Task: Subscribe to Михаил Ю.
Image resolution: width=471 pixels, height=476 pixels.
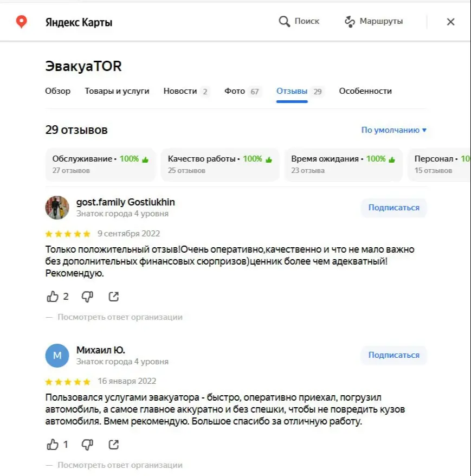Action: point(393,355)
